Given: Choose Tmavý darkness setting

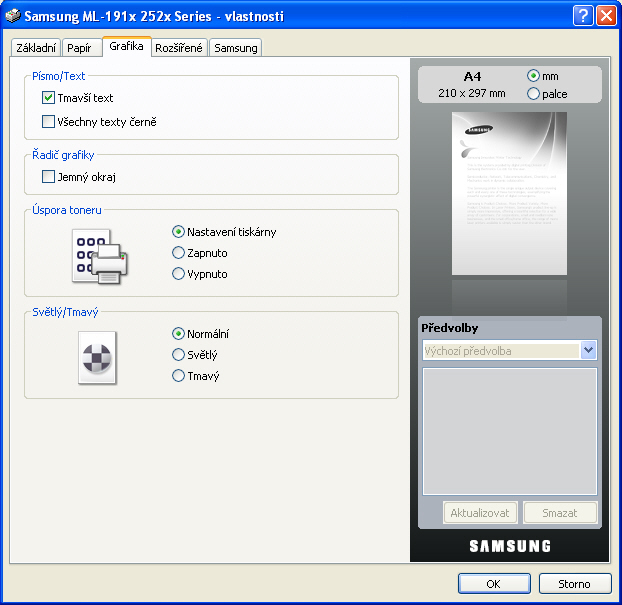Looking at the screenshot, I should (x=179, y=376).
